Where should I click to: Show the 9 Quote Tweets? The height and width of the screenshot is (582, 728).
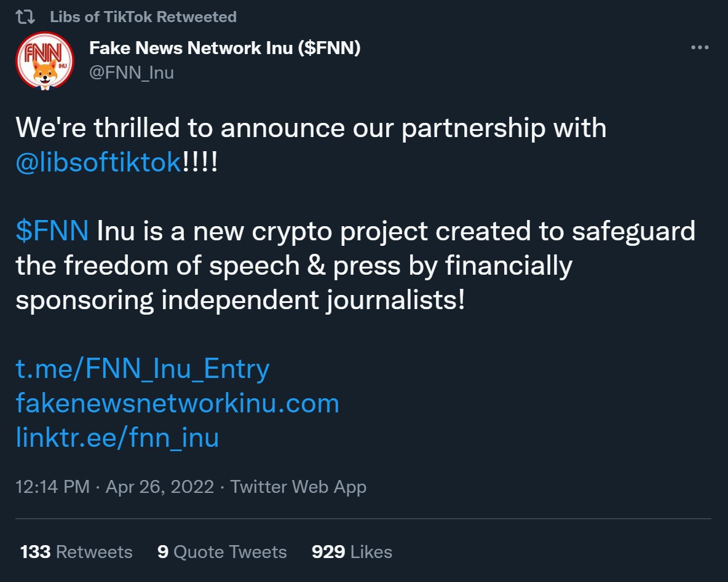[222, 552]
